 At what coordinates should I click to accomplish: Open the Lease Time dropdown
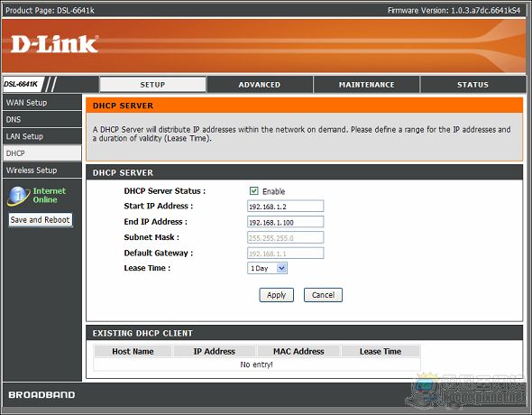[268, 268]
